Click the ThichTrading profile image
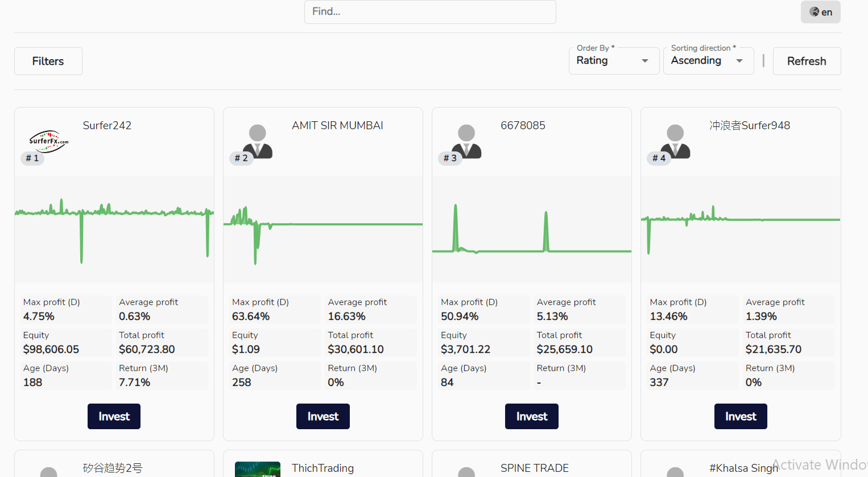Image resolution: width=868 pixels, height=477 pixels. pyautogui.click(x=257, y=469)
